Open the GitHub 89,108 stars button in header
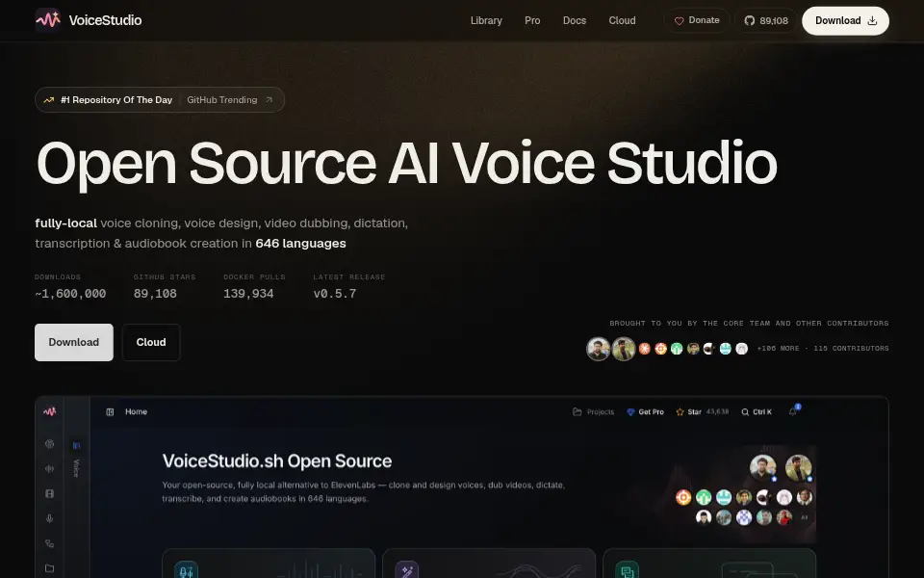924x578 pixels. tap(765, 20)
